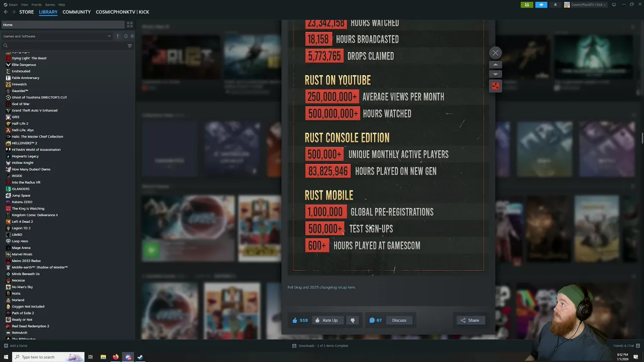Open Task View on the taskbar
Image resolution: width=644 pixels, height=362 pixels.
(x=91, y=357)
